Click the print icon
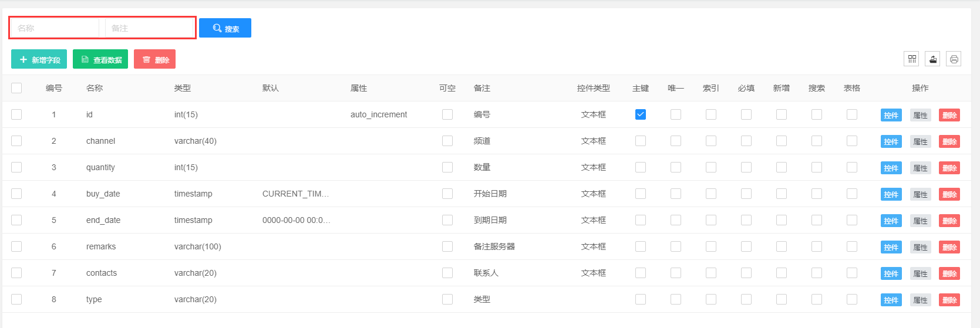 coord(954,59)
